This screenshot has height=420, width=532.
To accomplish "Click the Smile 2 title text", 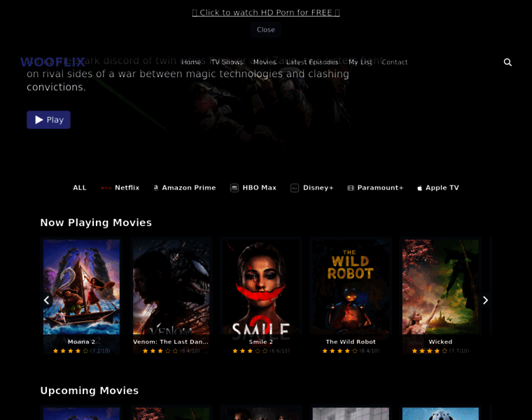I will coord(261,342).
